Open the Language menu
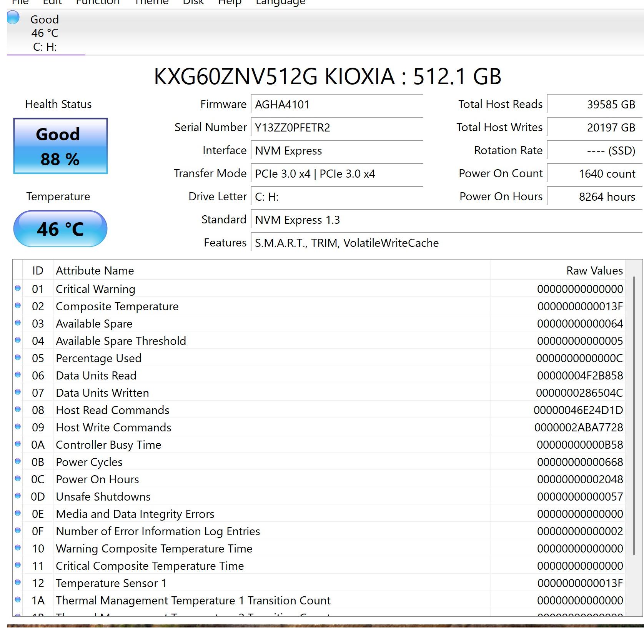644x644 pixels. (280, 2)
